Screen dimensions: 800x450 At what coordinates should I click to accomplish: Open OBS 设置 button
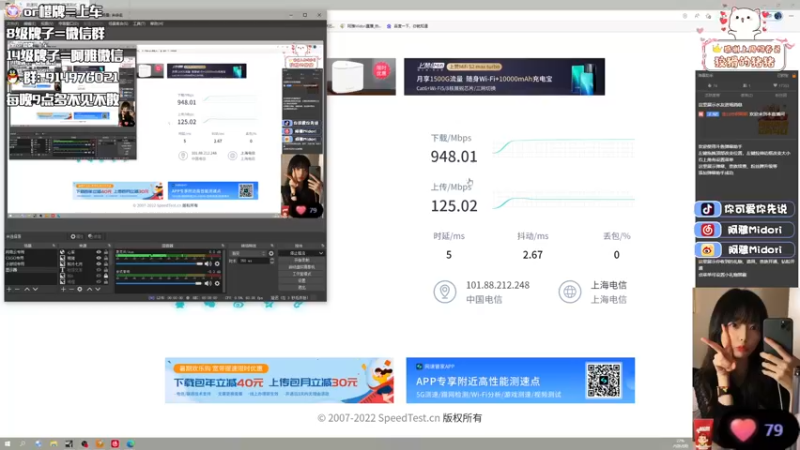click(302, 280)
